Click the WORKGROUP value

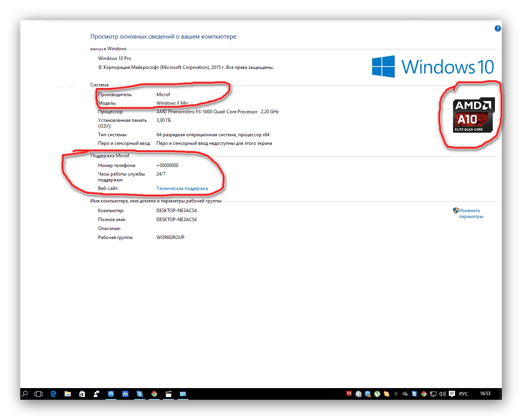point(170,237)
